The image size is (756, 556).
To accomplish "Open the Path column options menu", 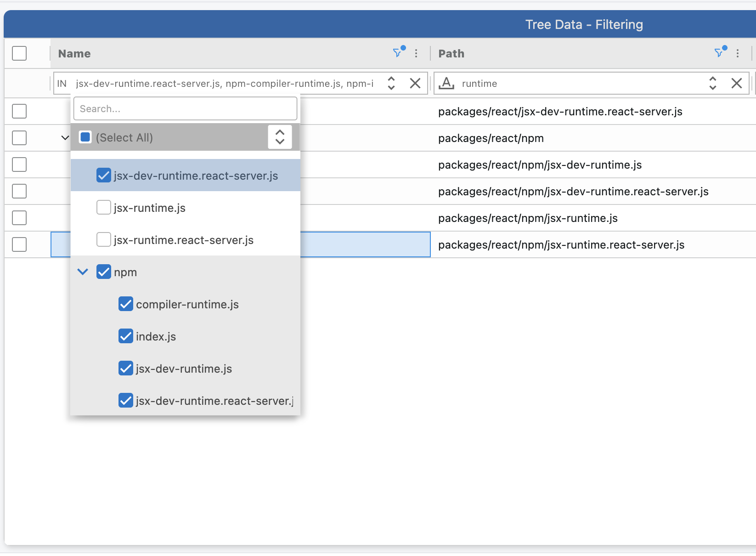I will pyautogui.click(x=738, y=53).
